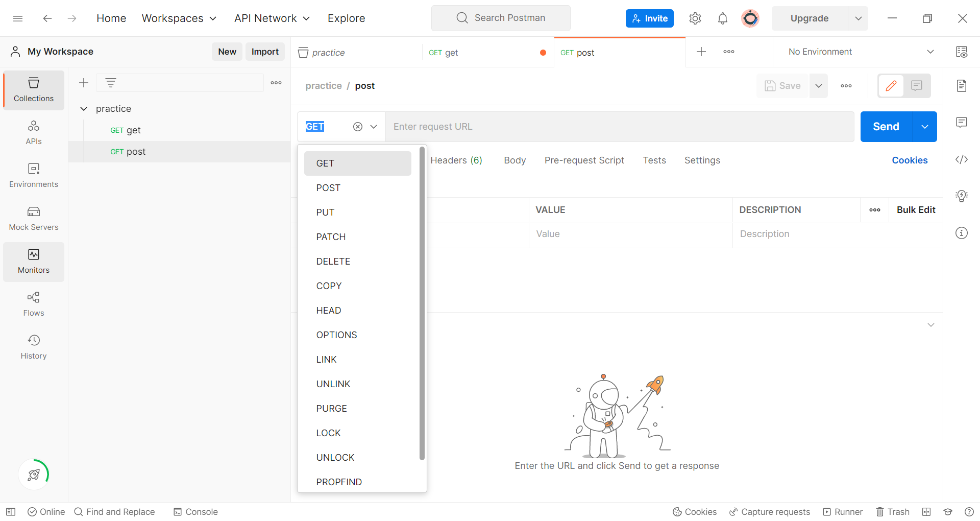The height and width of the screenshot is (521, 980).
Task: Open the Save options dropdown arrow
Action: (x=819, y=86)
